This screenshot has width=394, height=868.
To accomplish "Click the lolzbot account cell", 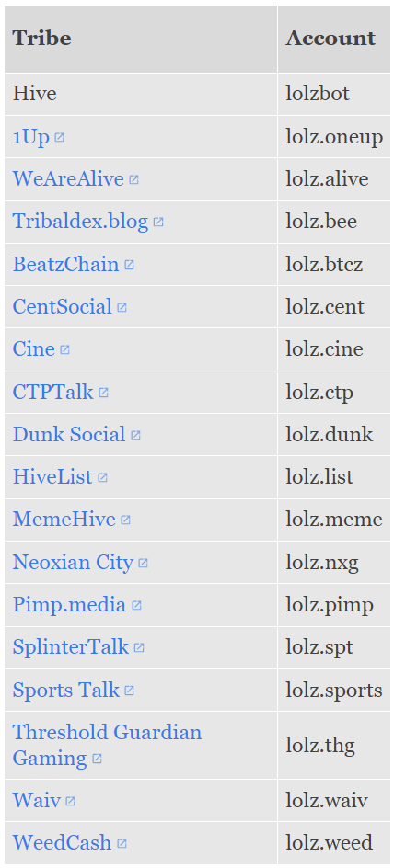I will click(334, 94).
